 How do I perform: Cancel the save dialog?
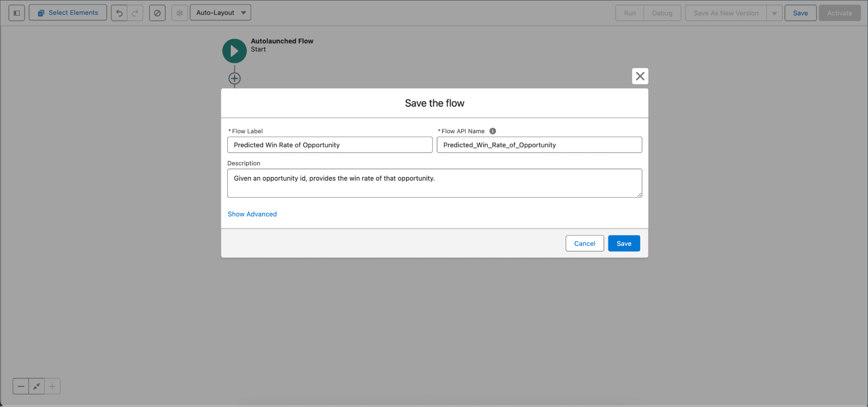click(584, 244)
